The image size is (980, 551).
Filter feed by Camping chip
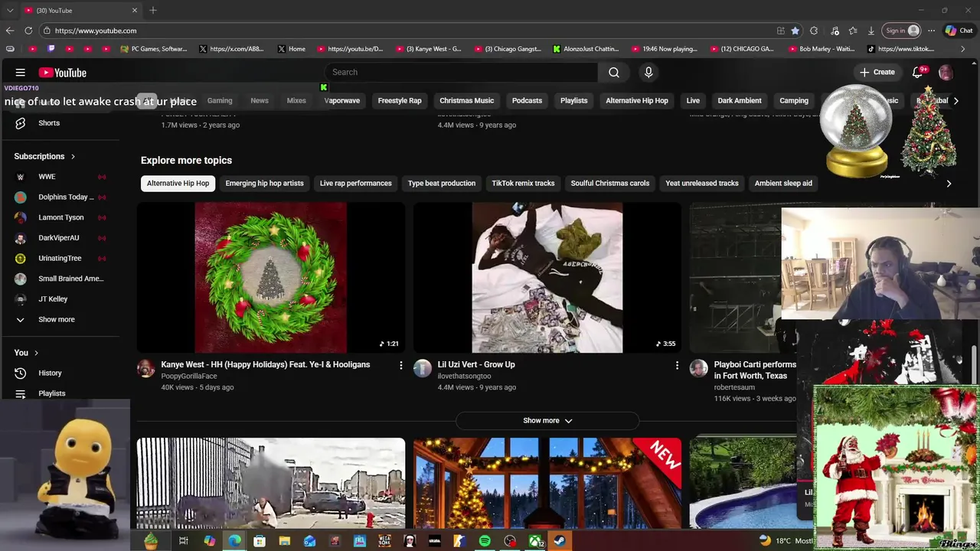pos(794,100)
